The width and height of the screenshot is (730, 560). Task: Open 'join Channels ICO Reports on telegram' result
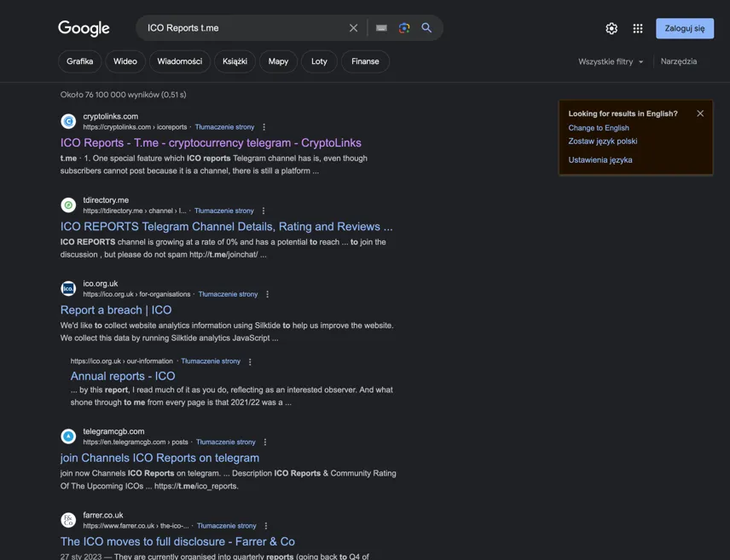tap(159, 458)
